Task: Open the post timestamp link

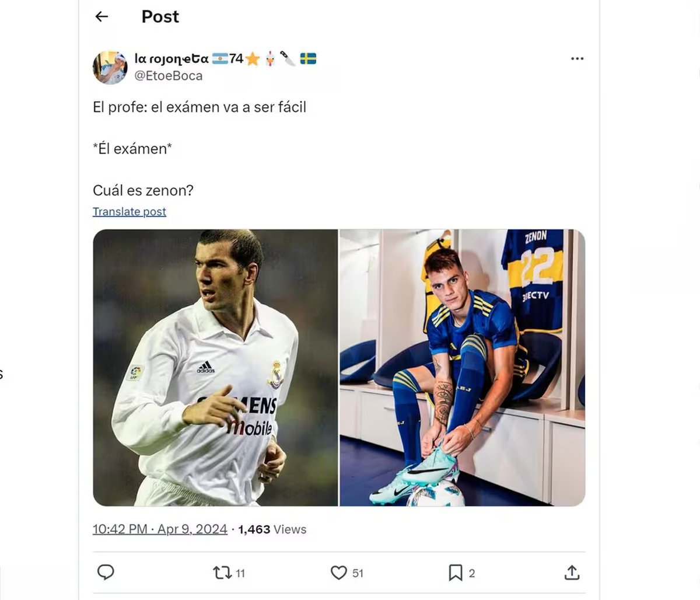Action: point(159,529)
